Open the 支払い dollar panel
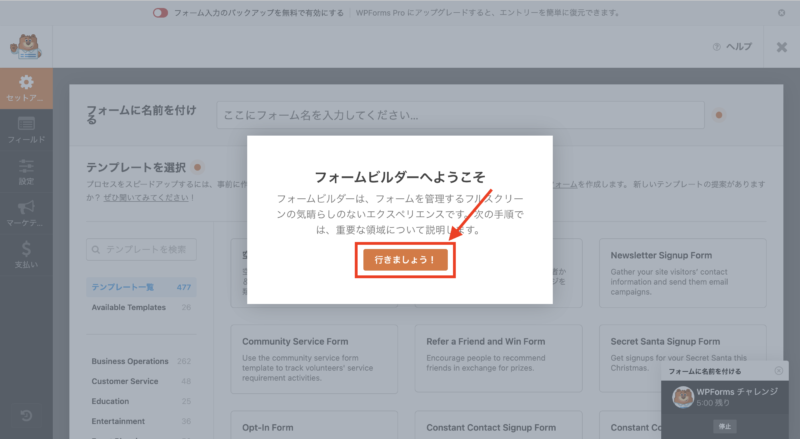Screen dimensions: 800x439 point(26,255)
